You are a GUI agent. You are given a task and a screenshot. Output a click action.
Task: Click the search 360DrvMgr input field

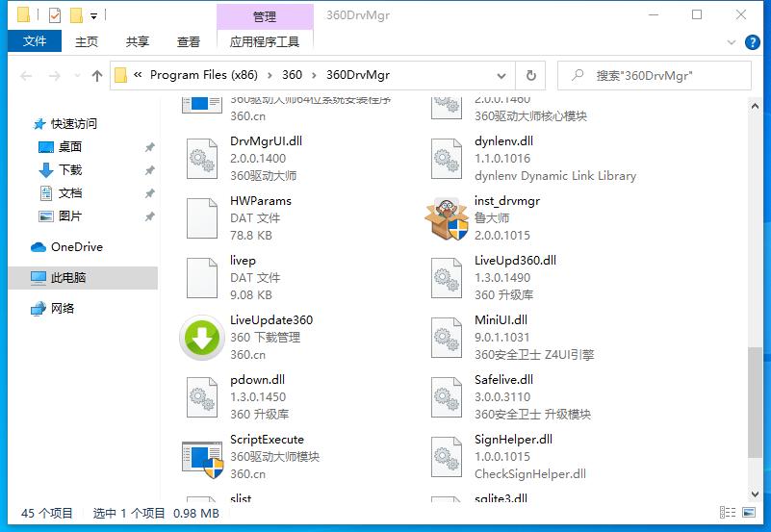tap(654, 76)
